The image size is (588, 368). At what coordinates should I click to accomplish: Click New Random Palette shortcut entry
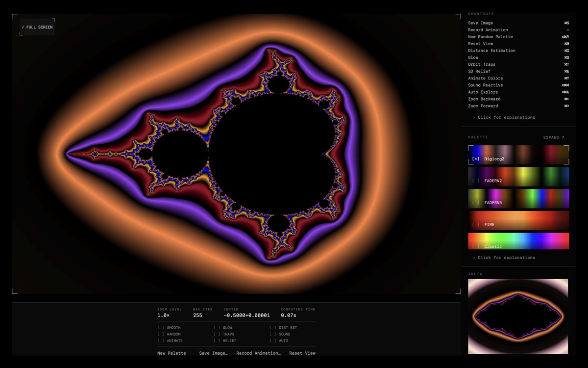click(518, 37)
